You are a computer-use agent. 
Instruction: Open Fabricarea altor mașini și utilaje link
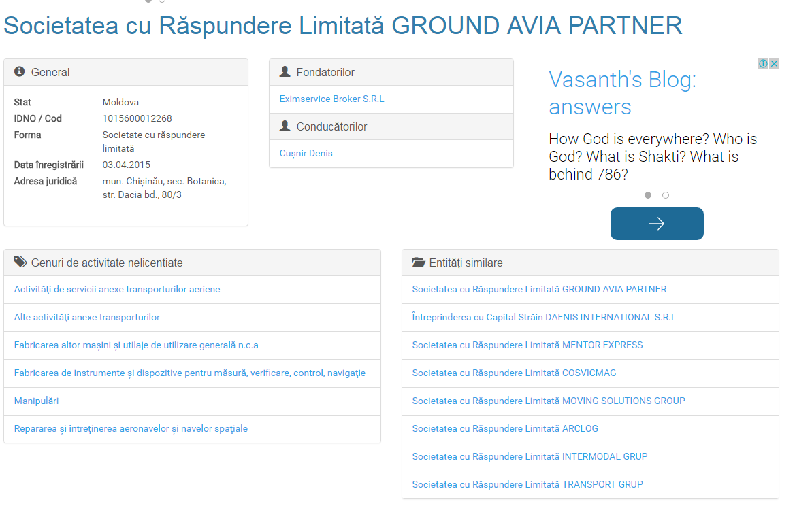tap(136, 345)
